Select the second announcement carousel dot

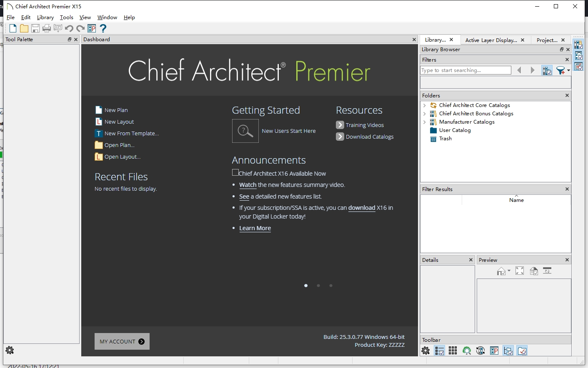(x=318, y=286)
